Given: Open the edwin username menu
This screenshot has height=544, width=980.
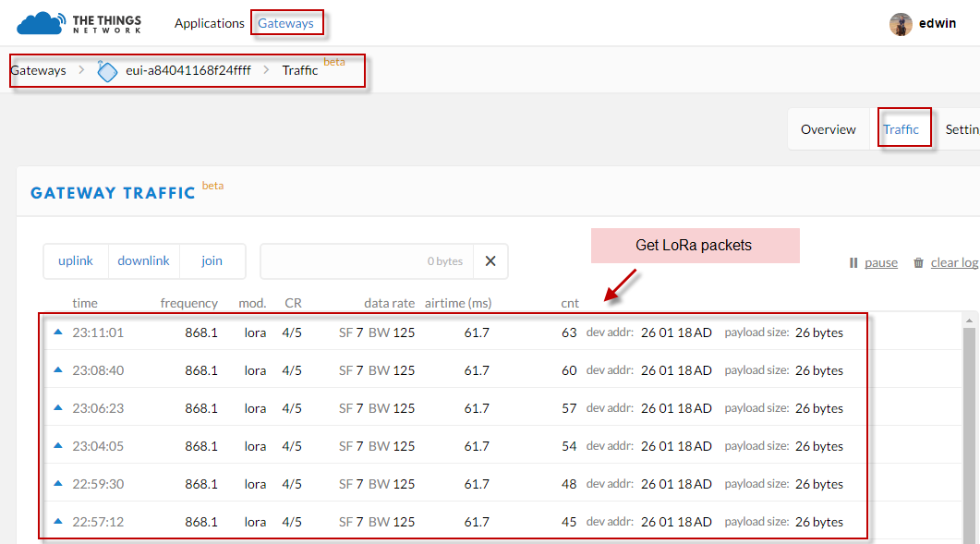Looking at the screenshot, I should pyautogui.click(x=938, y=23).
